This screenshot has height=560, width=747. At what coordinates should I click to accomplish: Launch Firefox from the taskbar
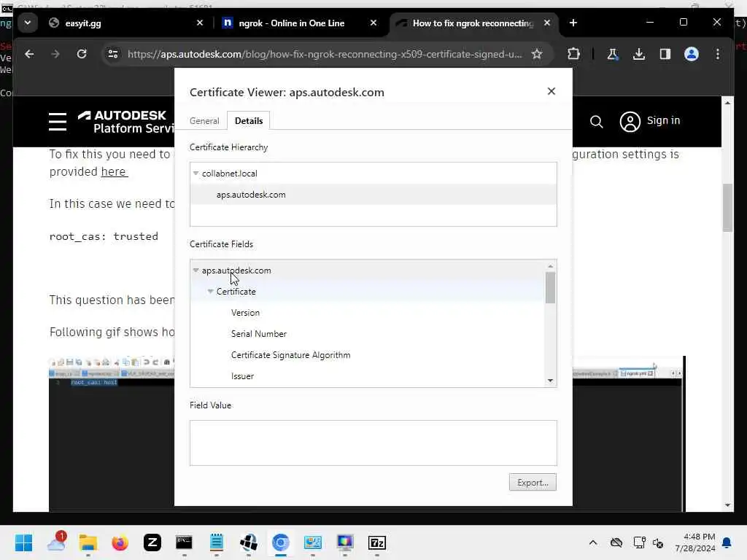tap(120, 542)
